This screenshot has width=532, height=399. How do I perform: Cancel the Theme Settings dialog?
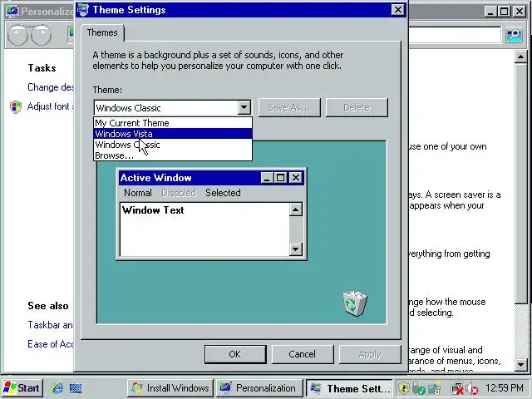303,354
